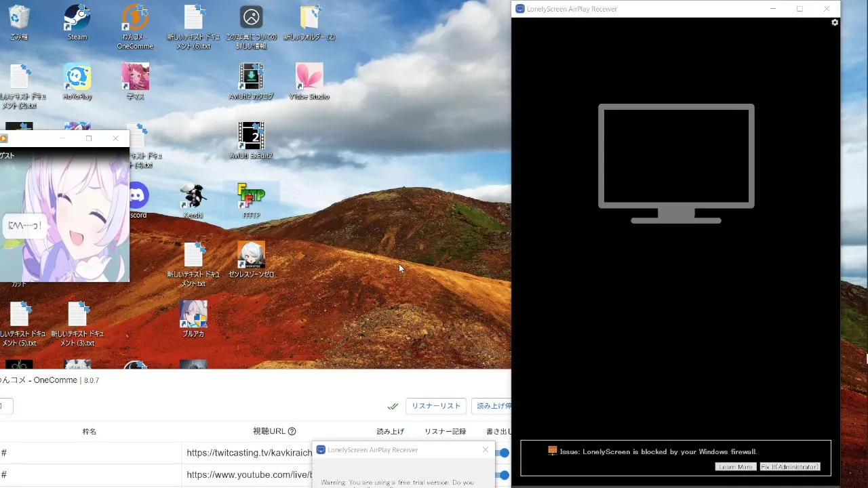Open LonelyScreen settings gear icon
Screen dimensions: 868x488
(x=835, y=22)
